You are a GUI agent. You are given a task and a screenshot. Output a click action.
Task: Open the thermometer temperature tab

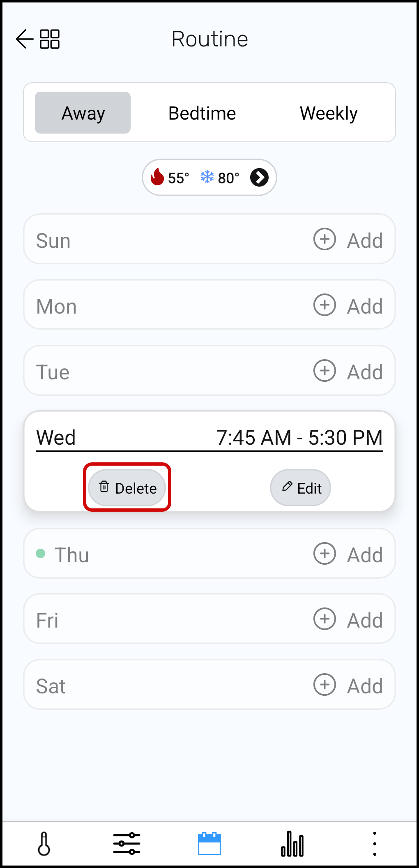[x=44, y=844]
